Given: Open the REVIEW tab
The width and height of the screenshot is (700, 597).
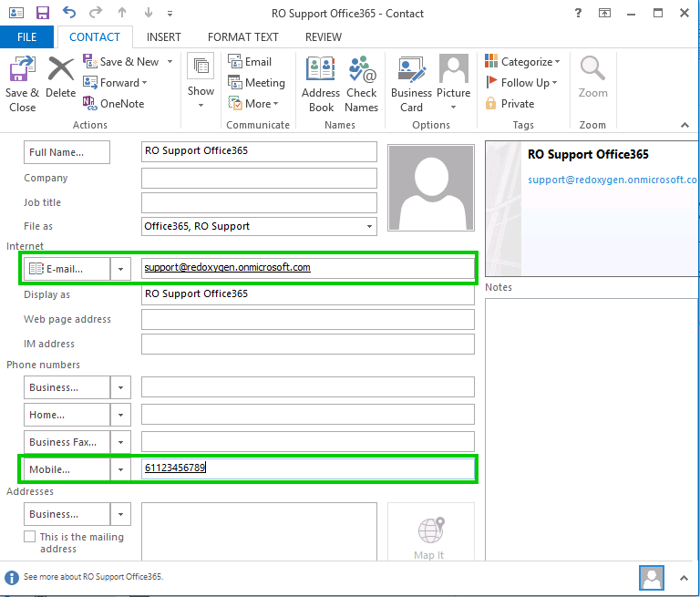Looking at the screenshot, I should pos(324,37).
